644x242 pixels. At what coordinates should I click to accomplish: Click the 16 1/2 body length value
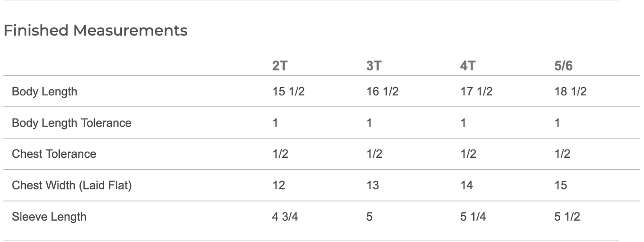pyautogui.click(x=382, y=91)
